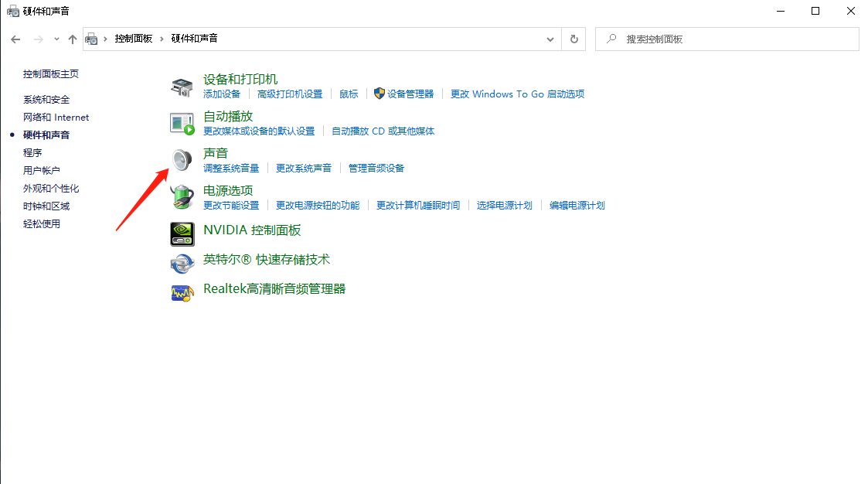Open the 自动播放 heading link
This screenshot has height=484, width=868.
click(x=228, y=116)
